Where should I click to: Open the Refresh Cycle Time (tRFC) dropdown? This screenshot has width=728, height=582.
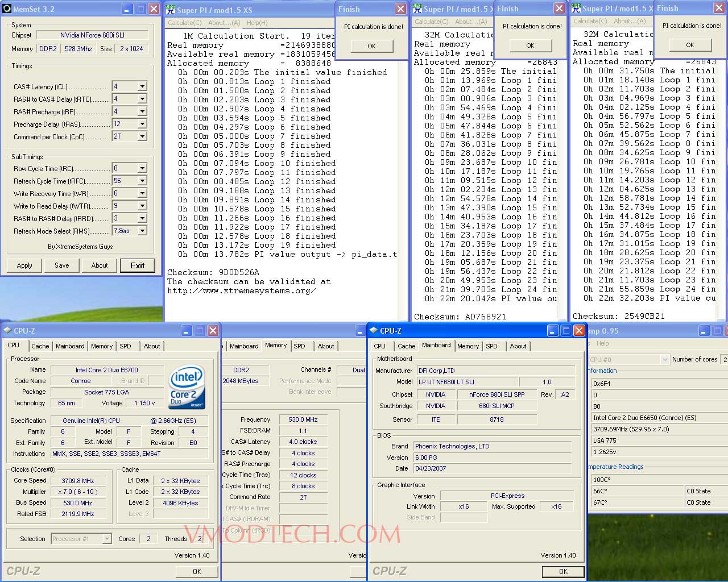[x=142, y=181]
